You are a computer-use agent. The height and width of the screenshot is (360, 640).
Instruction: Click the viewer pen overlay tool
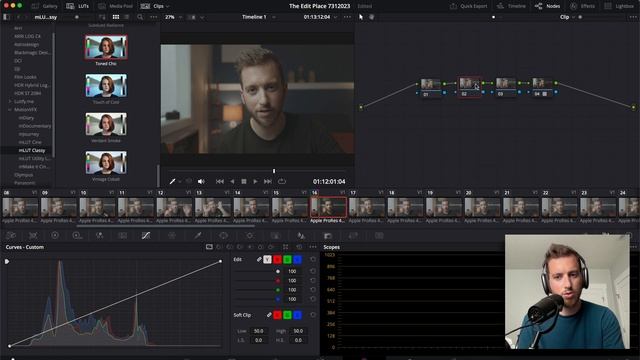172,181
